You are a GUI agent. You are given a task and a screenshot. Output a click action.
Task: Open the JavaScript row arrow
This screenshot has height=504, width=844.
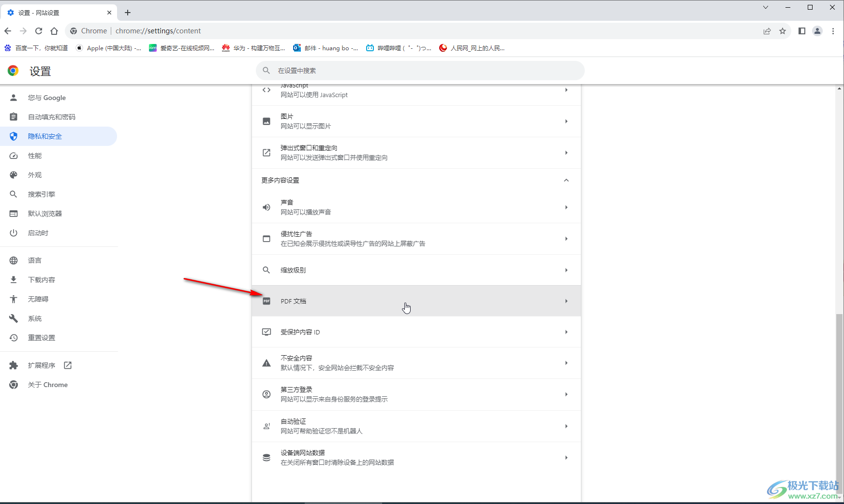click(x=566, y=90)
